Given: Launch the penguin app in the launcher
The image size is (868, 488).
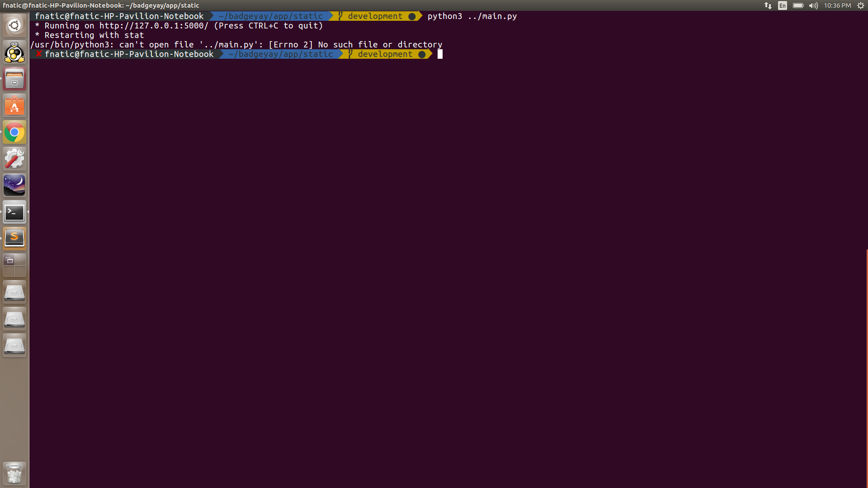Looking at the screenshot, I should [x=14, y=52].
